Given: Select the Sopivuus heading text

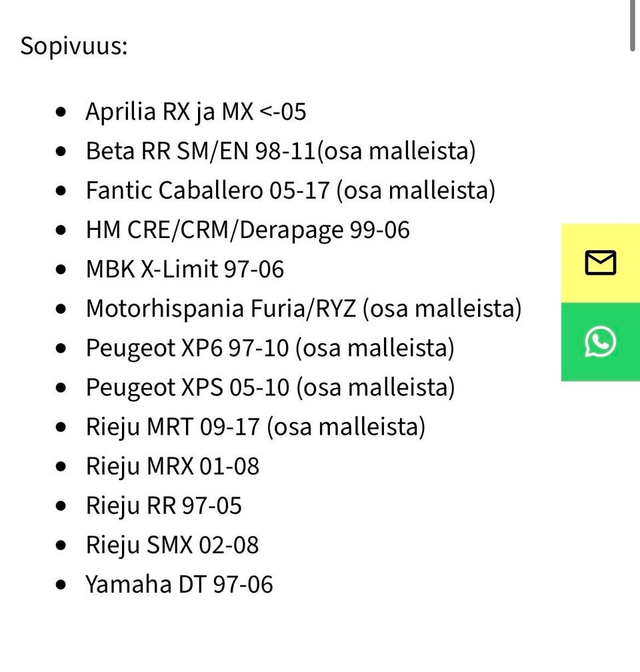Looking at the screenshot, I should point(74,47).
